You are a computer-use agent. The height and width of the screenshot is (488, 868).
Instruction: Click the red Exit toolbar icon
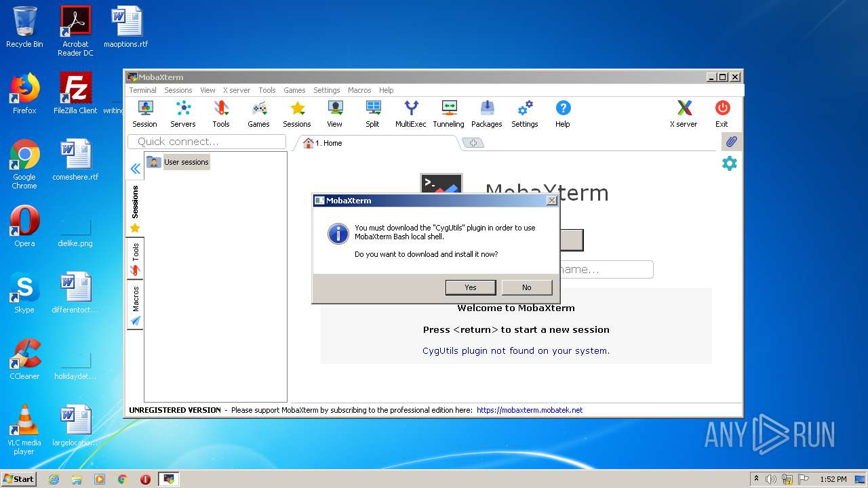point(722,114)
